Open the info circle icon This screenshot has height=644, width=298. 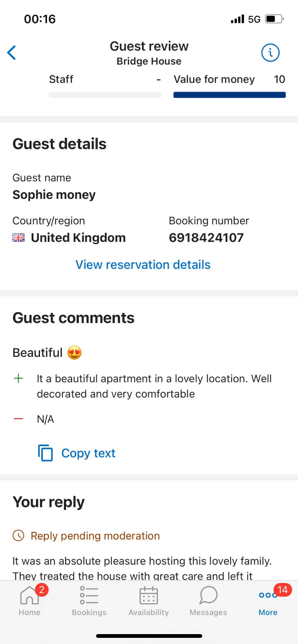pos(270,53)
